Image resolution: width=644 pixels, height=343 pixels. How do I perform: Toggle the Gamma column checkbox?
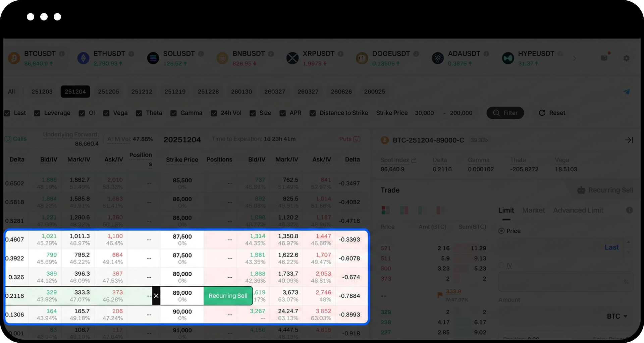173,113
